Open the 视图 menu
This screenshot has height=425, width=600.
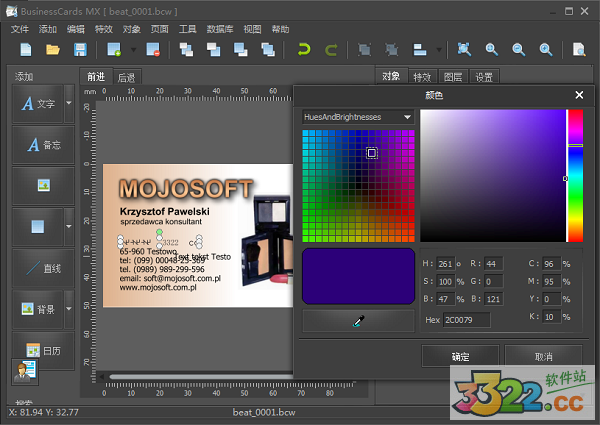pyautogui.click(x=253, y=29)
